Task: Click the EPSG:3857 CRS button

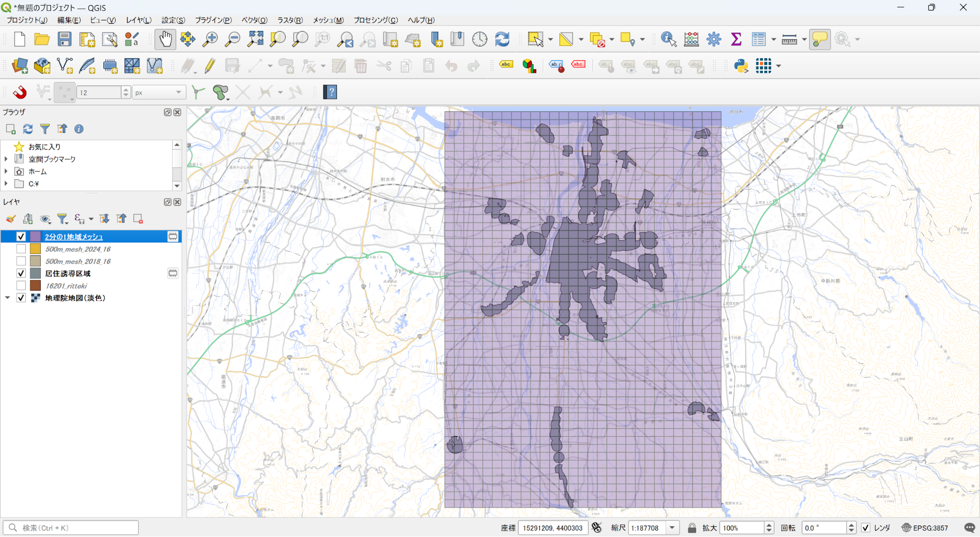Action: tap(925, 528)
